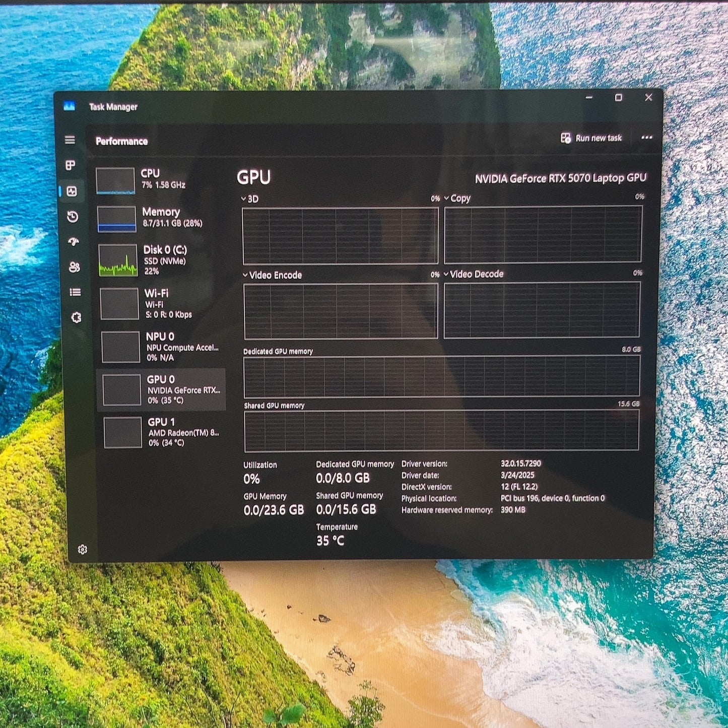This screenshot has width=728, height=728.
Task: Open the Task Manager hamburger navigation menu
Action: [x=70, y=140]
